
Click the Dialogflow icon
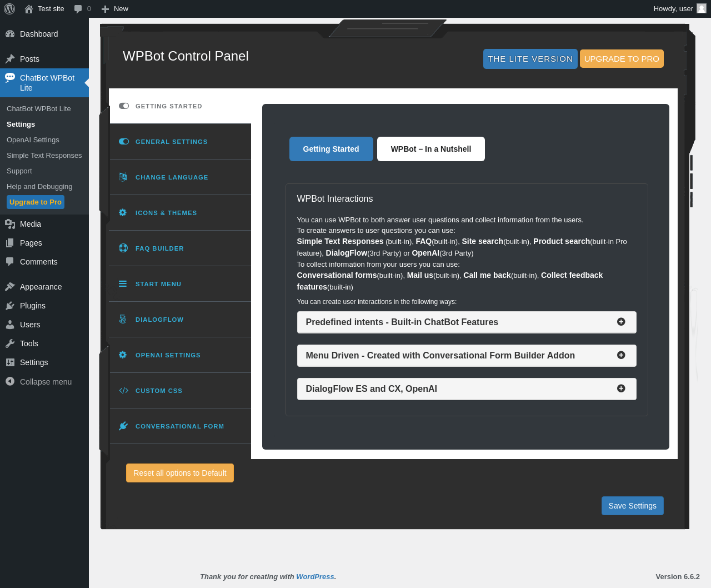click(123, 320)
